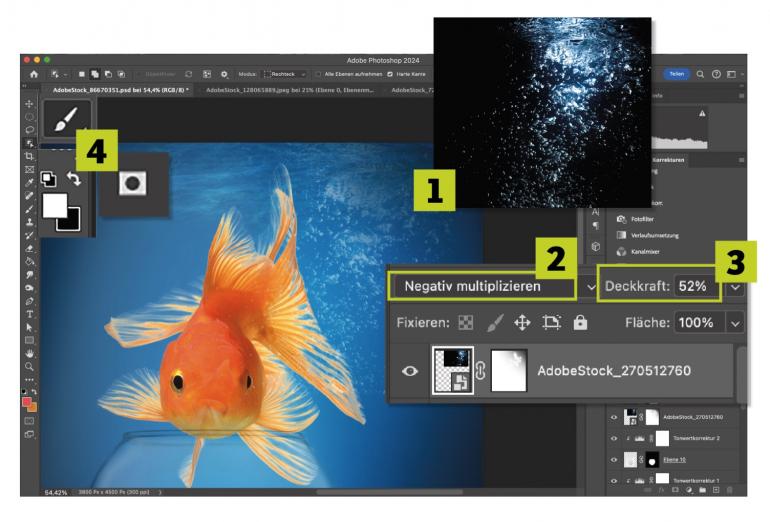Select the Pen tool
The width and height of the screenshot is (770, 522).
coord(29,301)
